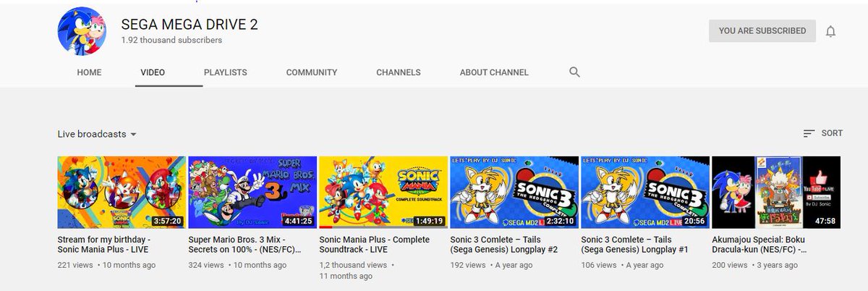Viewport: 868px width, 291px height.
Task: Click the 1:49:19 duration badge
Action: tap(429, 220)
